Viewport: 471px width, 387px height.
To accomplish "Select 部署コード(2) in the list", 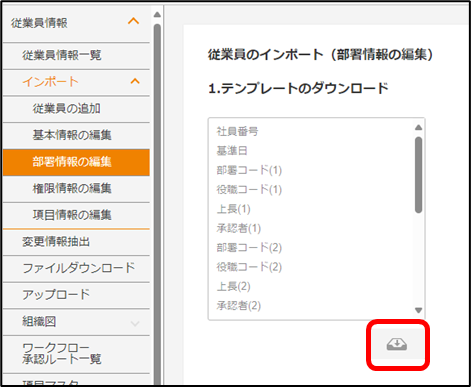I will coord(249,248).
